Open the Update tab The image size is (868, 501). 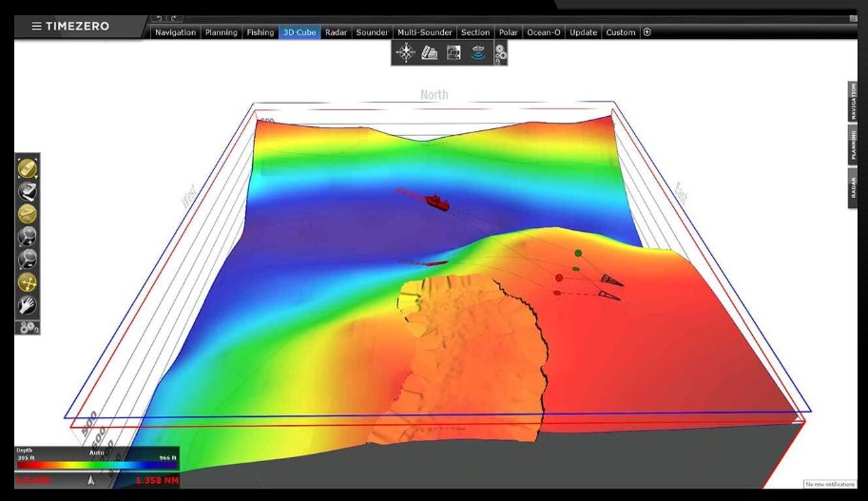tap(584, 32)
